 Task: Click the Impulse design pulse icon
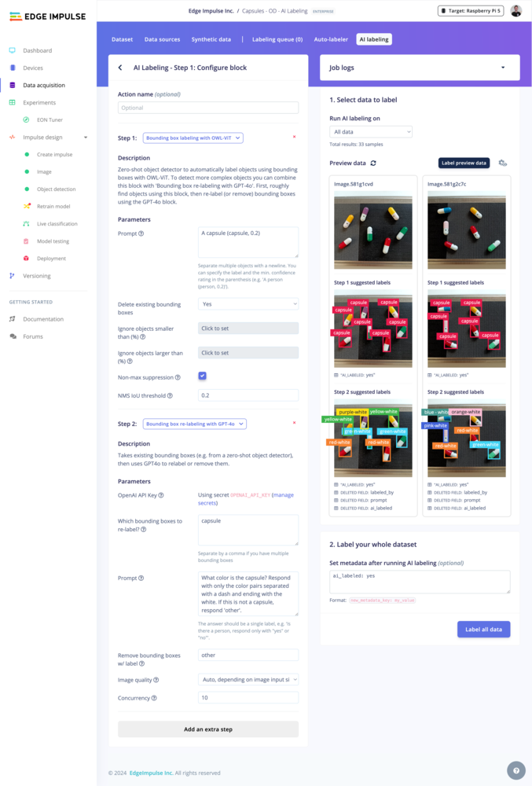13,137
